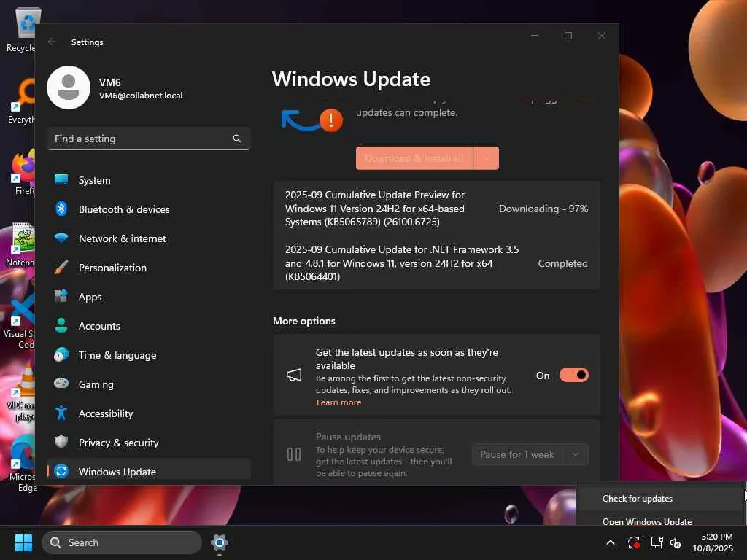Open the Apps settings category
747x560 pixels.
pos(149,297)
